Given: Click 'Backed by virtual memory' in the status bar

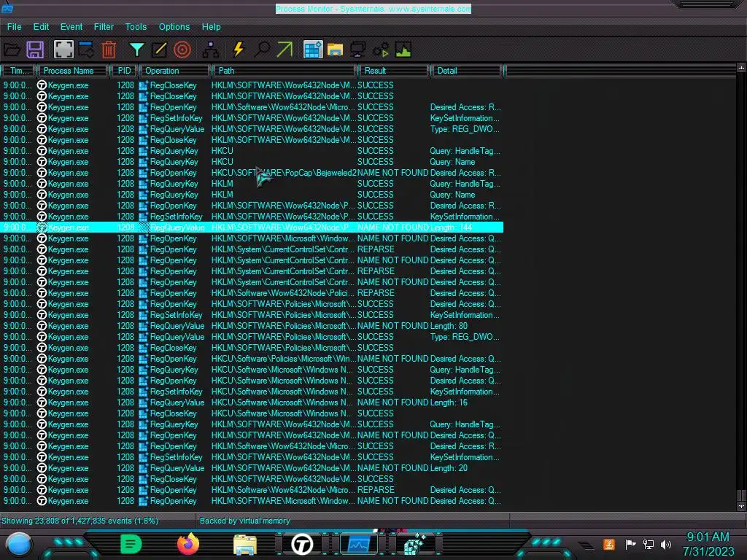Looking at the screenshot, I should [x=244, y=521].
